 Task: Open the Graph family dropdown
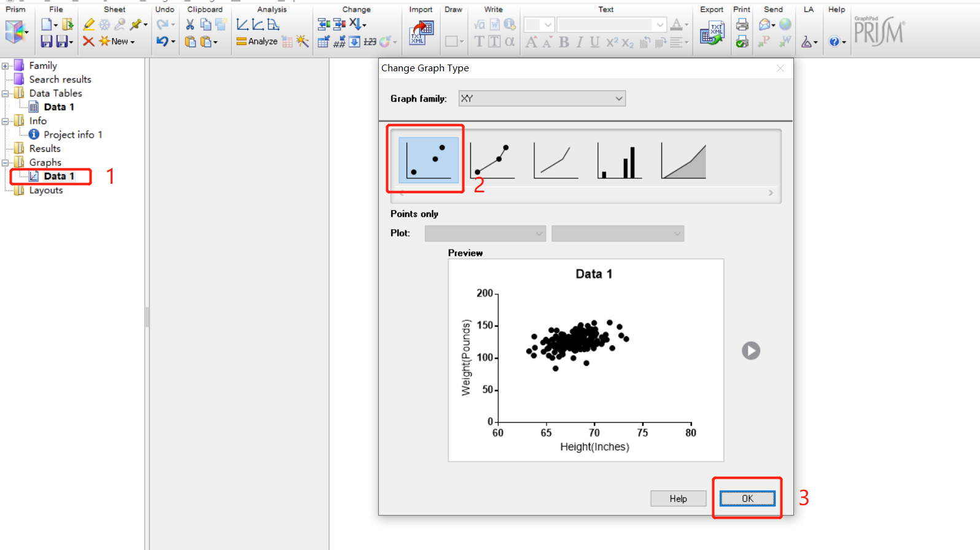542,98
